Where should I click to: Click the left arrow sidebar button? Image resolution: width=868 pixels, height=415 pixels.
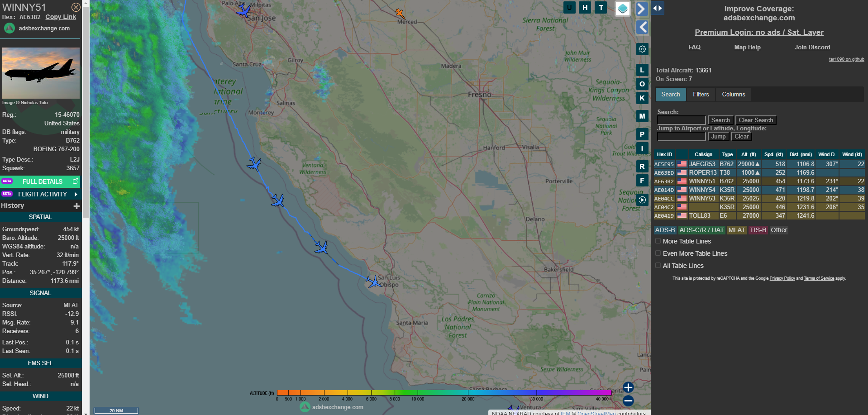[642, 27]
